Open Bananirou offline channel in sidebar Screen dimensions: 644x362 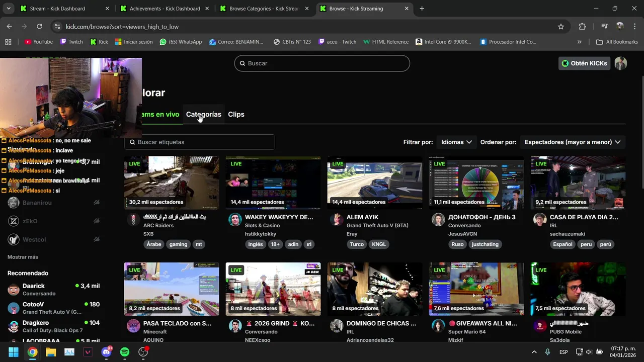coord(53,203)
